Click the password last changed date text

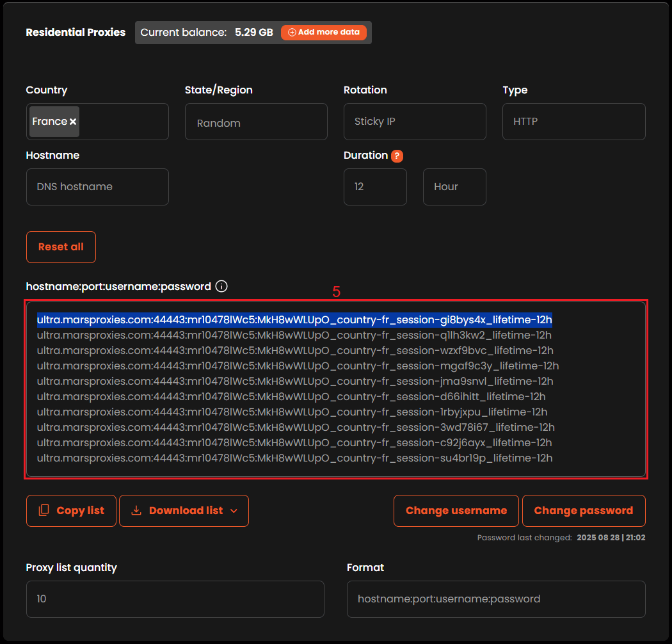tap(611, 538)
